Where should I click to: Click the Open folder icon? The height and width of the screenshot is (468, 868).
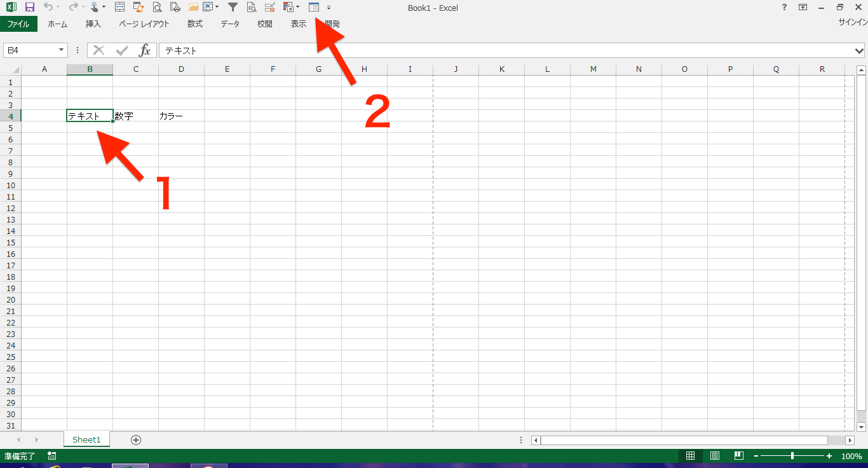pos(194,8)
